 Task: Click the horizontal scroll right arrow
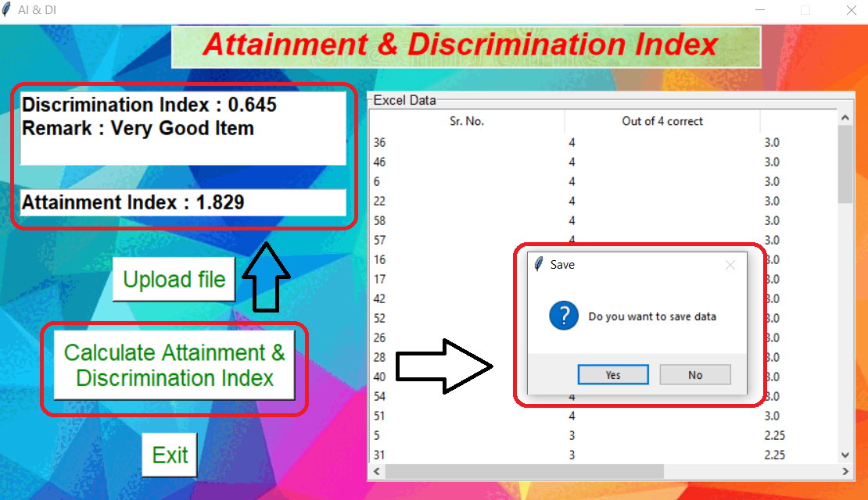[x=845, y=471]
